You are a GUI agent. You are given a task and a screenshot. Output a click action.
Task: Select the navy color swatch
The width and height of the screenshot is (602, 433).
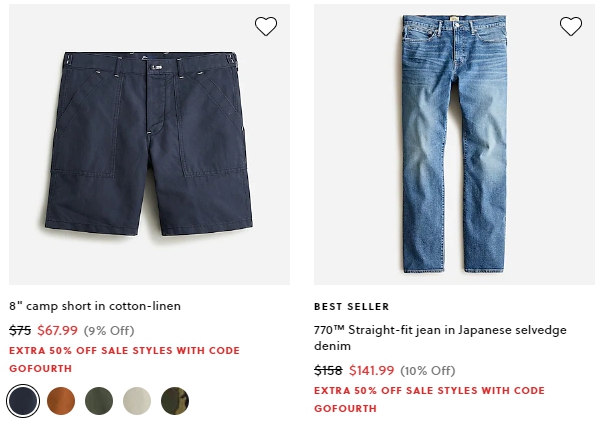click(23, 401)
